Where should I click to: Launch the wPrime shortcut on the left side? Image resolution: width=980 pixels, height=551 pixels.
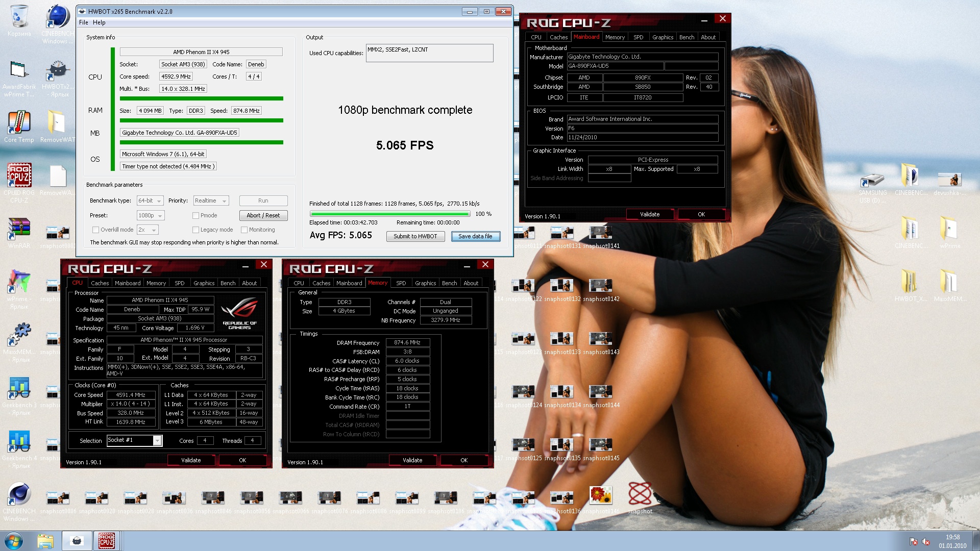19,289
